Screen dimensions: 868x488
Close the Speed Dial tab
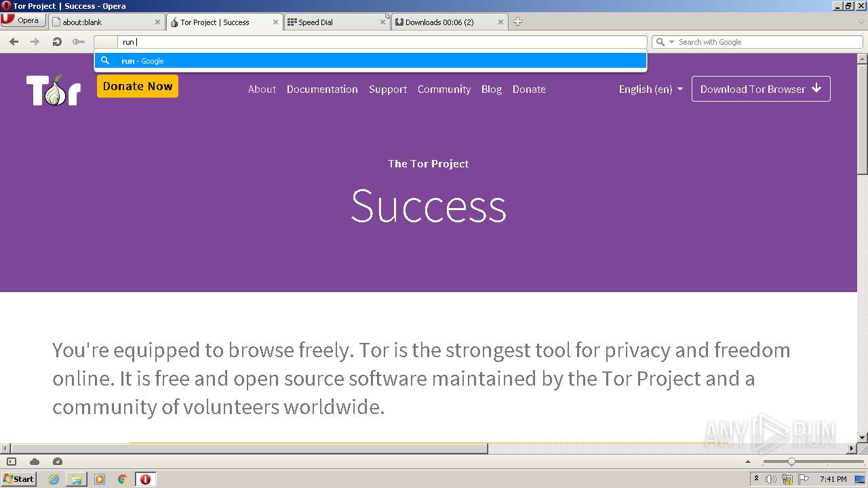click(382, 22)
